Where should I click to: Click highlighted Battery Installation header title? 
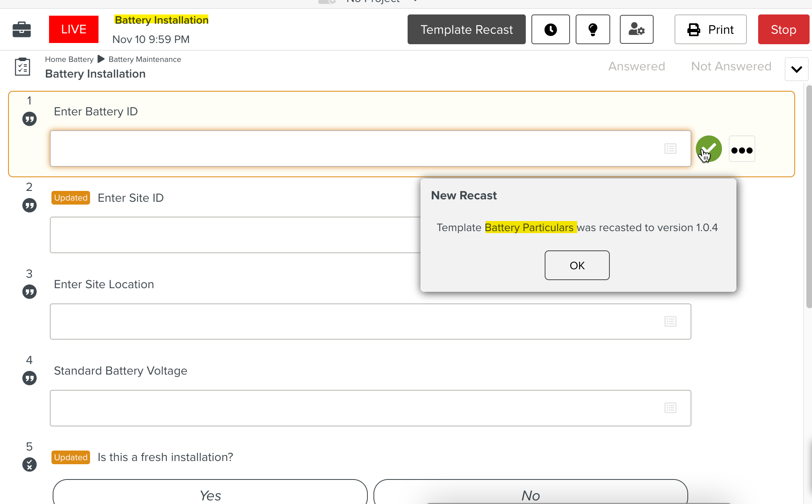tap(162, 20)
